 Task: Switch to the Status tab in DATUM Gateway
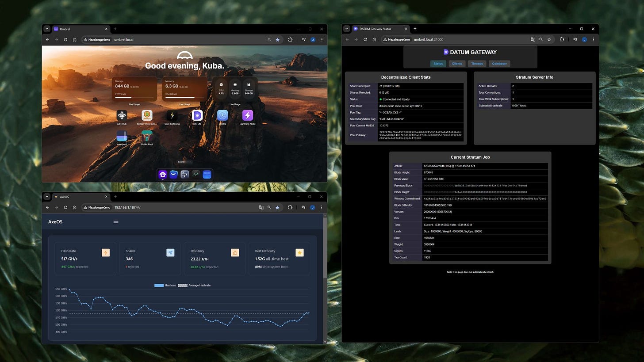[438, 64]
